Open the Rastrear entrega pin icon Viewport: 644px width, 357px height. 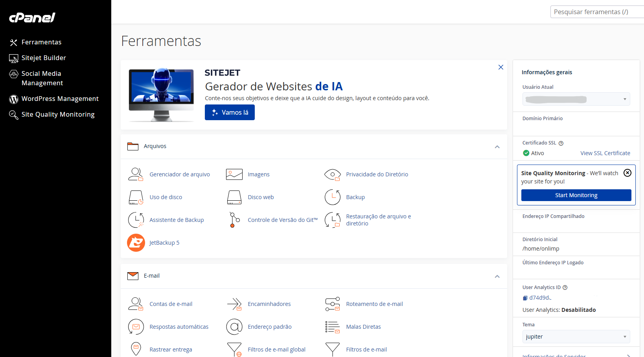click(x=136, y=349)
